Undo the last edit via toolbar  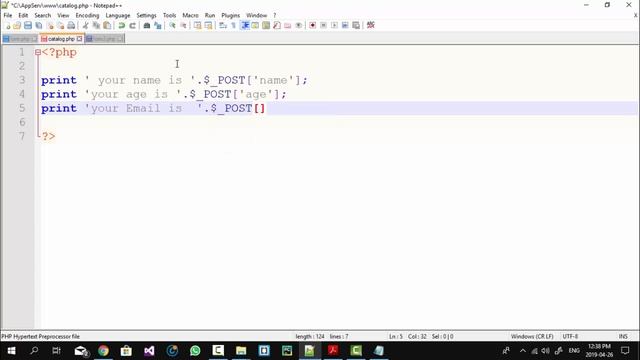coord(122,25)
